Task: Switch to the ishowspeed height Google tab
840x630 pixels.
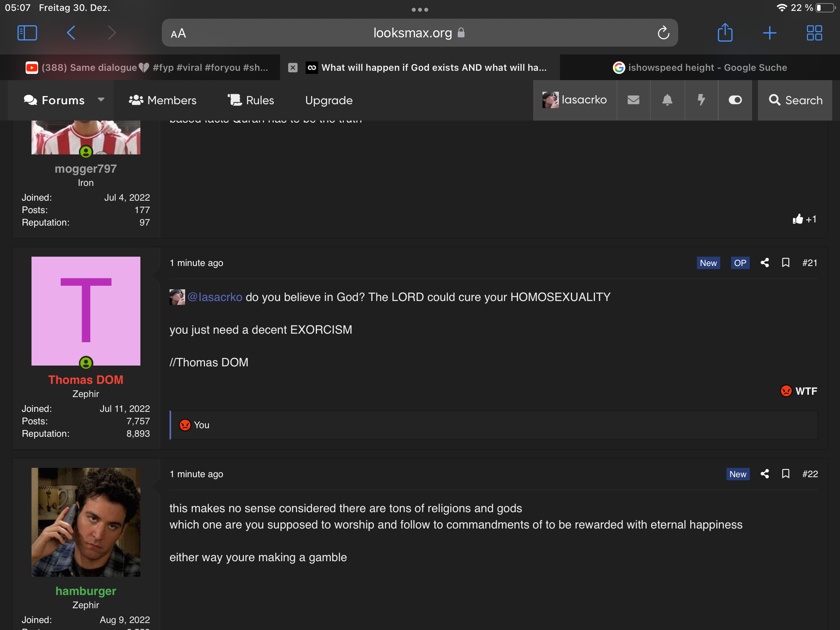Action: (x=700, y=68)
